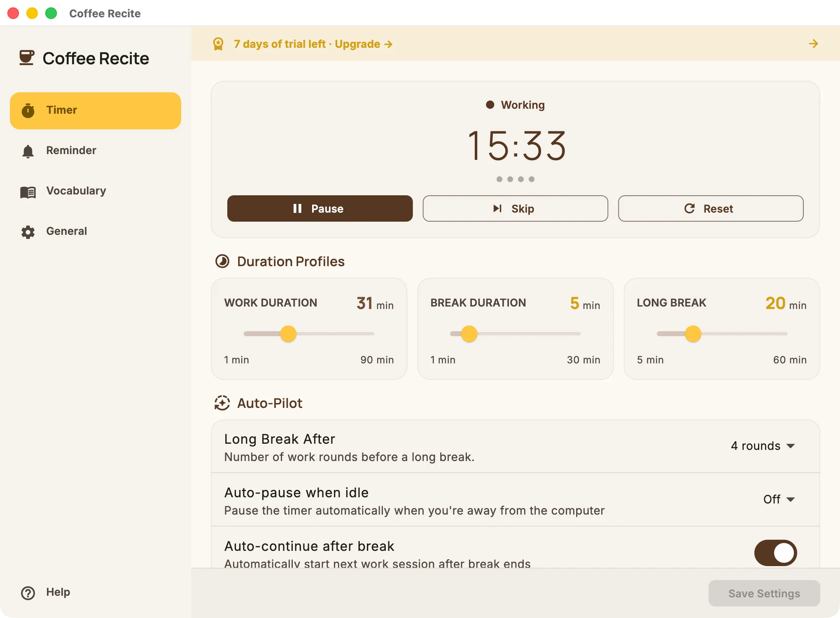Viewport: 840px width, 618px height.
Task: Open General settings
Action: coord(96,232)
